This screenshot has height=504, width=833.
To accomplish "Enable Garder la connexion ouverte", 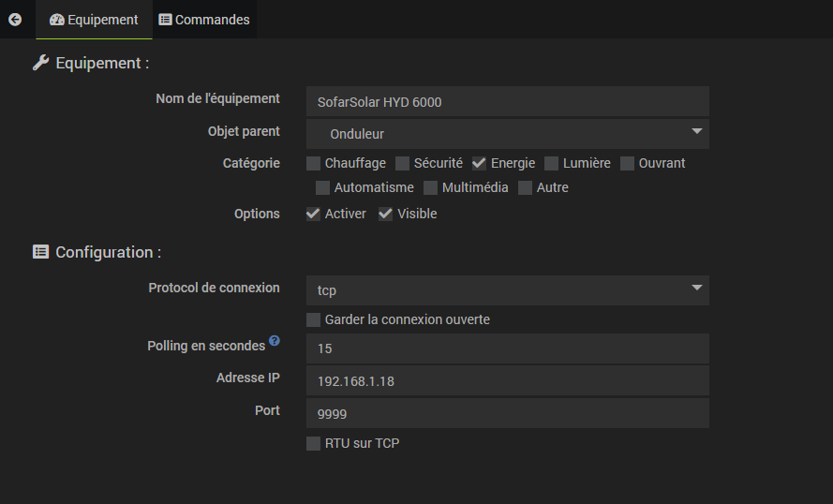I will point(314,319).
